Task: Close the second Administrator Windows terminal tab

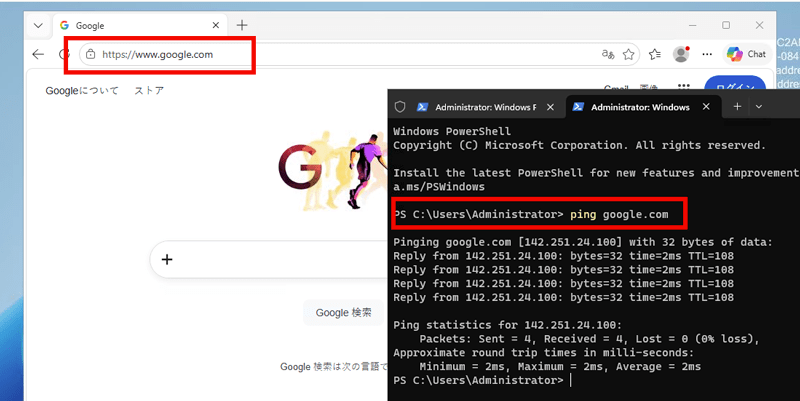Action: click(706, 107)
